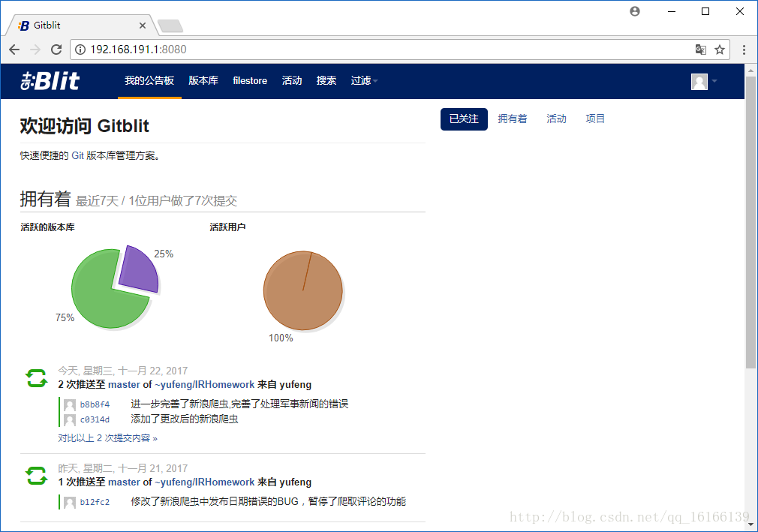Open filestore navigation item
The width and height of the screenshot is (758, 532).
250,81
